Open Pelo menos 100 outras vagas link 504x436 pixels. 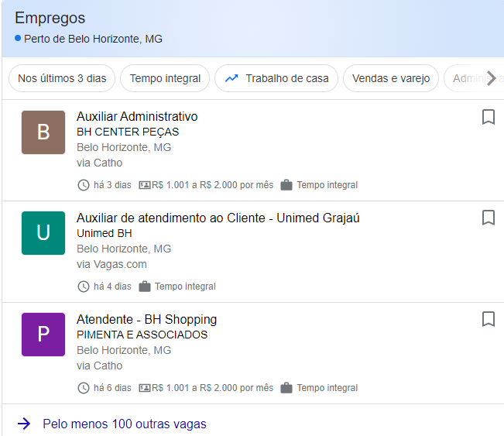(125, 424)
